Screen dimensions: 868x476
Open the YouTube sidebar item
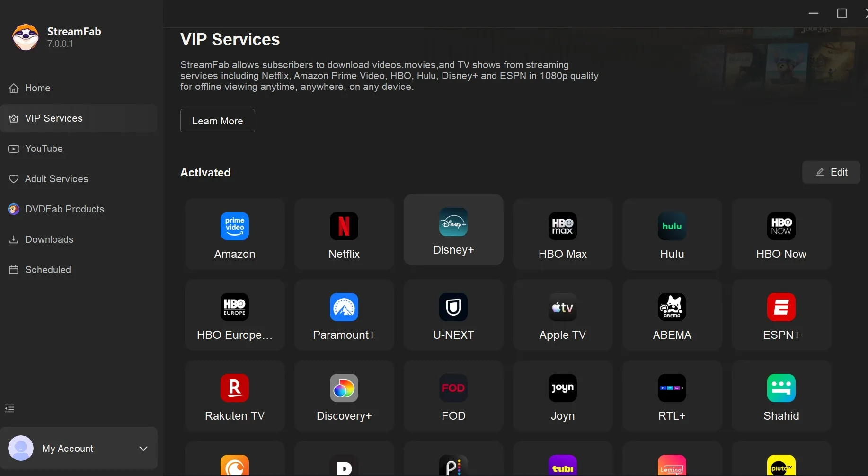coord(44,149)
